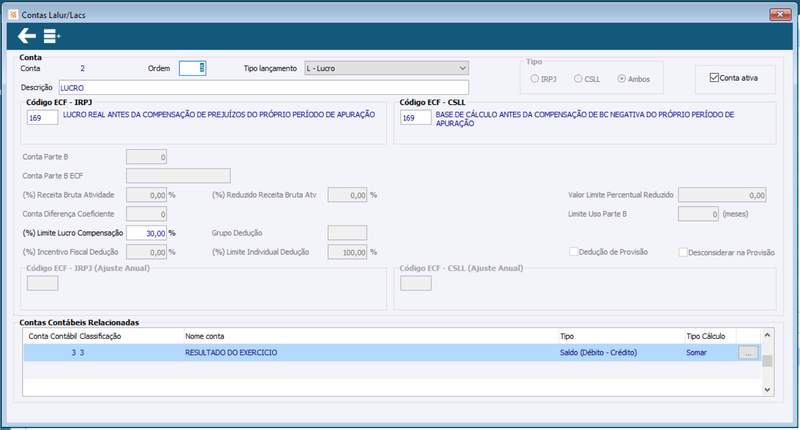800x430 pixels.
Task: Click the Grupo Dedução field
Action: (347, 233)
